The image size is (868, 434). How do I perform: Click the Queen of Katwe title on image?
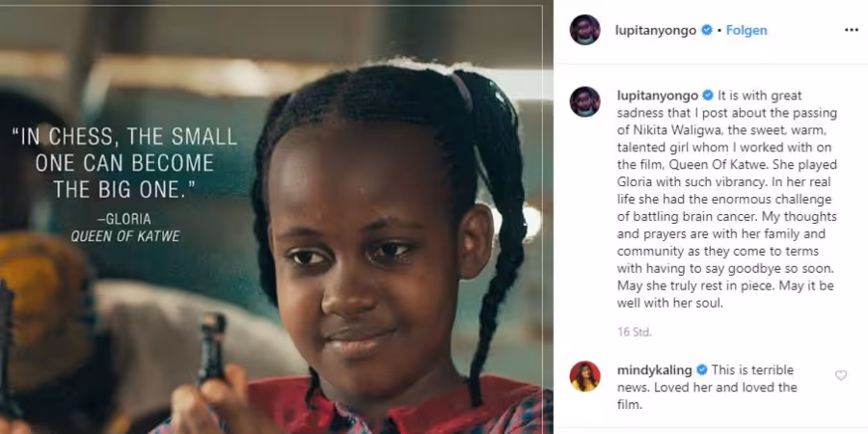point(125,237)
